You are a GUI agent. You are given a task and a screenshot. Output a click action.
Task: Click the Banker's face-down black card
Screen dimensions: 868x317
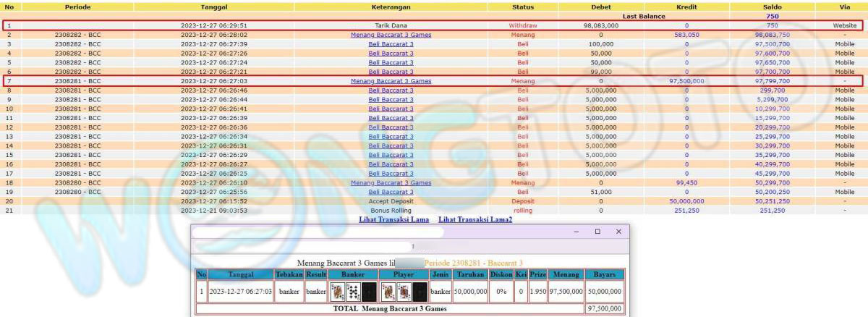369,292
